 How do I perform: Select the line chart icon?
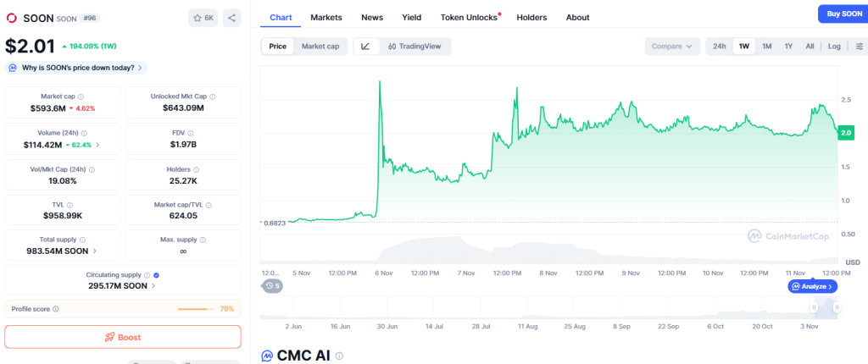point(365,47)
